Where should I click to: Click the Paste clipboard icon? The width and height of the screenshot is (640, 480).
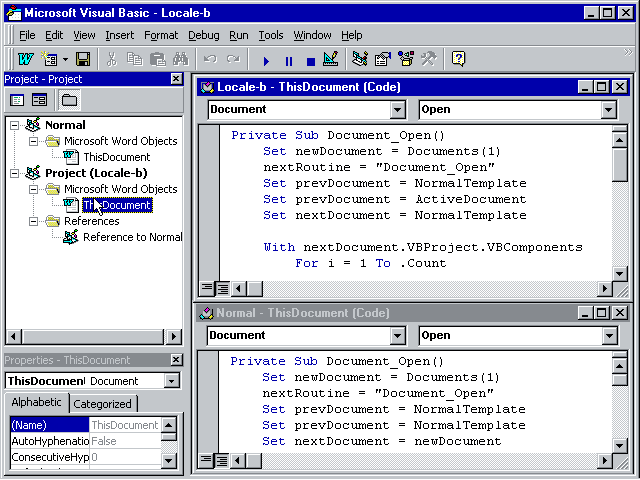click(x=157, y=59)
